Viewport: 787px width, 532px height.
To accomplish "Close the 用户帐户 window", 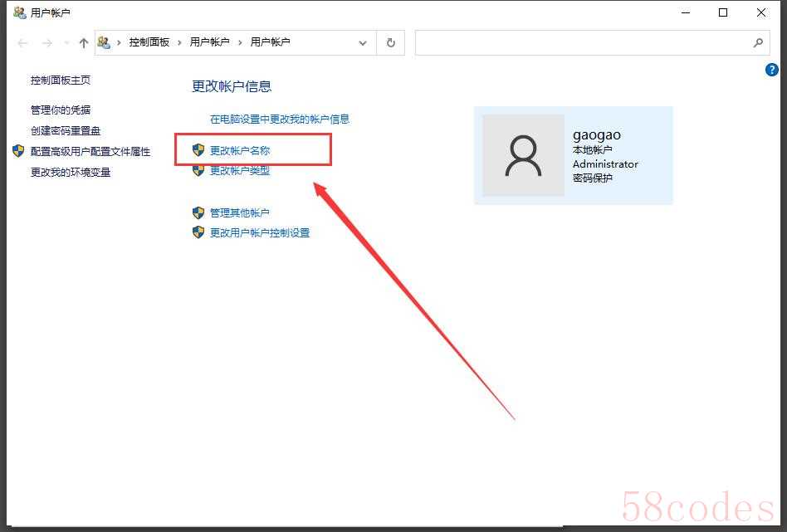I will pyautogui.click(x=761, y=12).
